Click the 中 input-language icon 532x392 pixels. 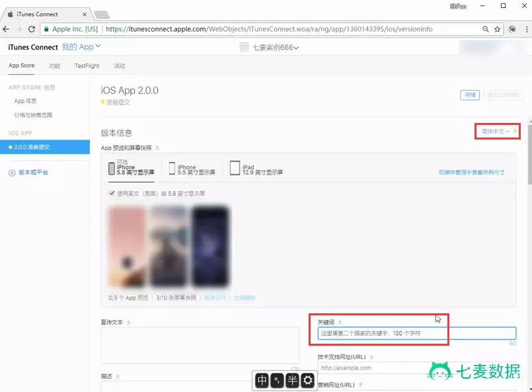(x=262, y=380)
